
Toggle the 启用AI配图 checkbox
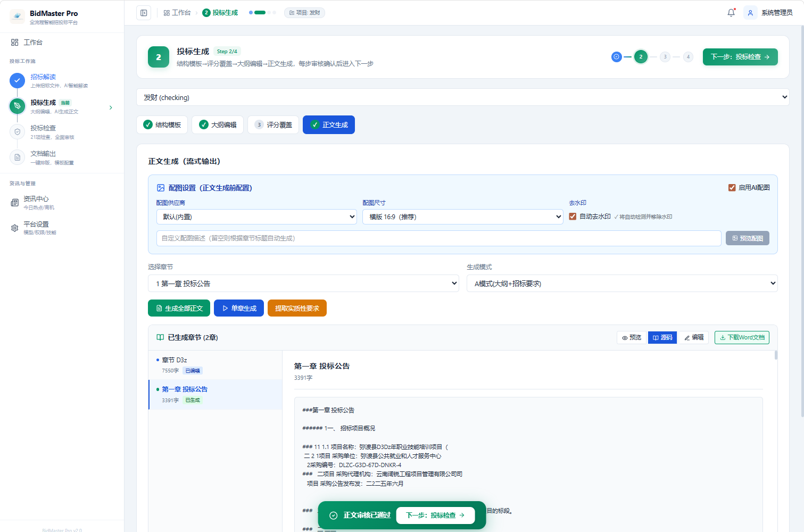(732, 188)
